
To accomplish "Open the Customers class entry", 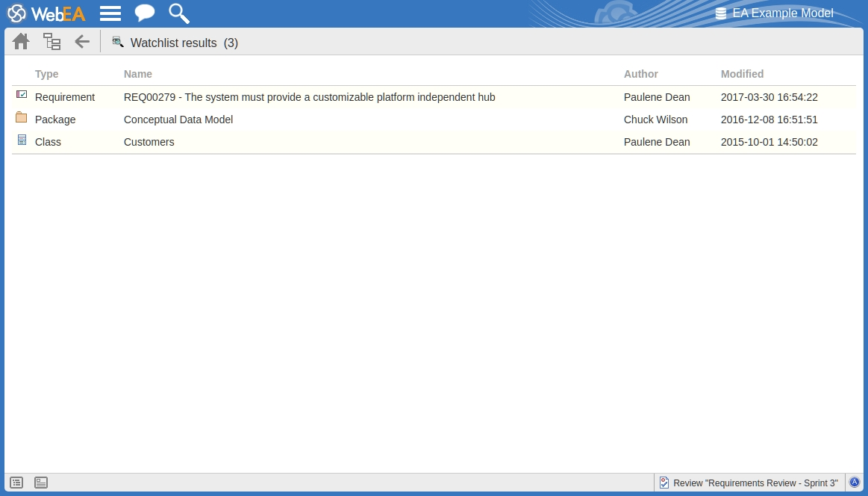I will click(149, 142).
